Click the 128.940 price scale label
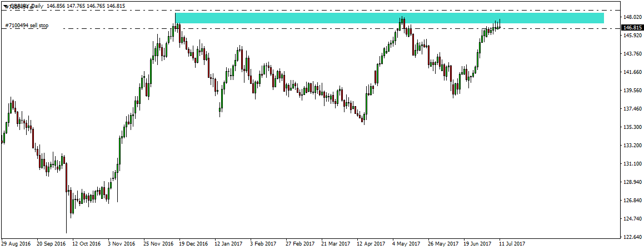Screen dimensions: 644x250 [632, 182]
